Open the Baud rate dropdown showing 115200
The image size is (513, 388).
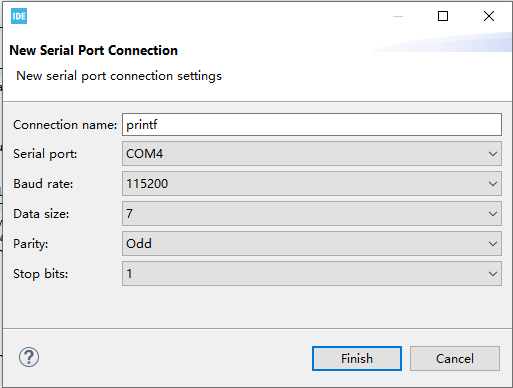[312, 184]
